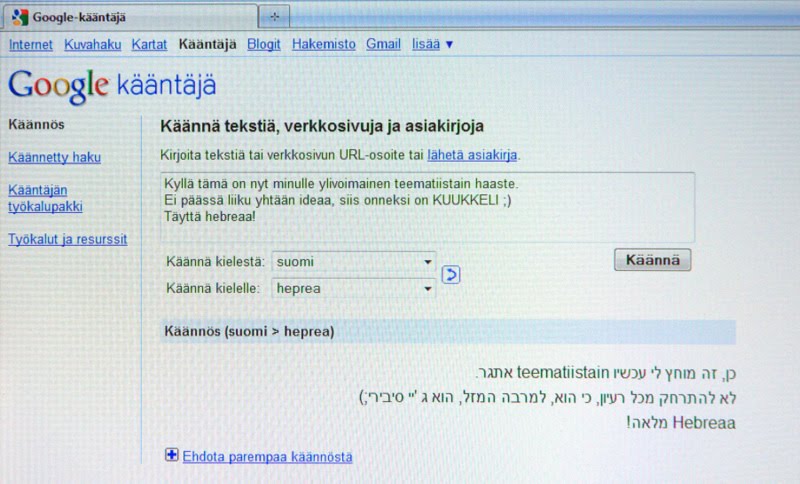Click inside the source text box

pos(428,207)
